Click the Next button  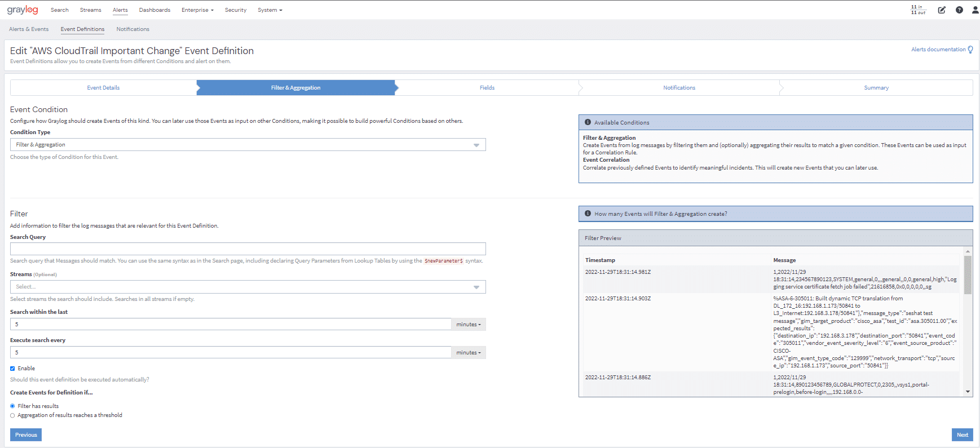(962, 435)
